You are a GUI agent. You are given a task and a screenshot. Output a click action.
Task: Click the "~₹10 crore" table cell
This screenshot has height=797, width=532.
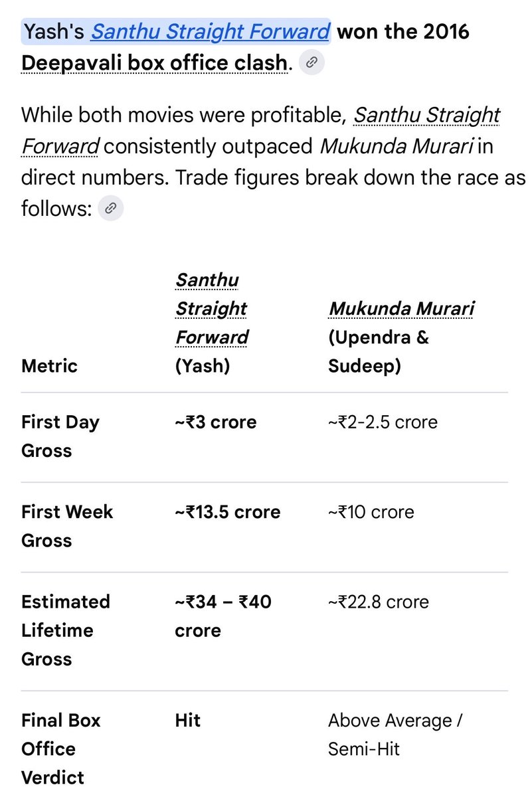[371, 512]
